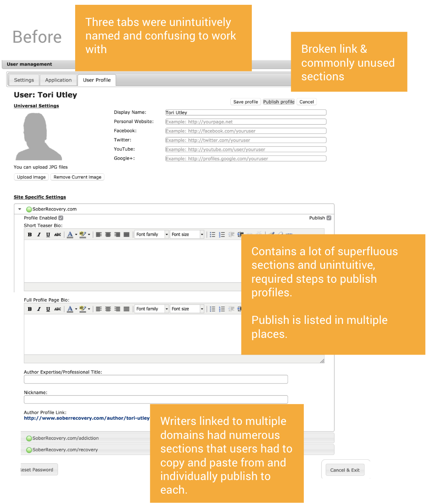Collapse the SoberRecovery.com section
The width and height of the screenshot is (431, 504).
20,209
